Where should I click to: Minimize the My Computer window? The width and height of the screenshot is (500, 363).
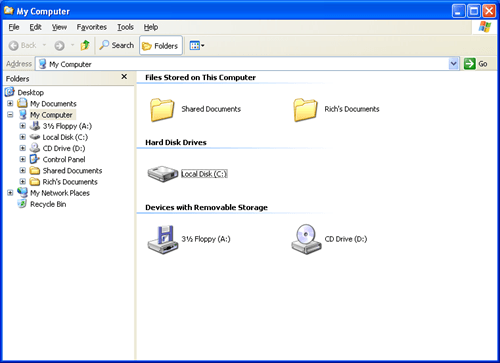pyautogui.click(x=459, y=11)
